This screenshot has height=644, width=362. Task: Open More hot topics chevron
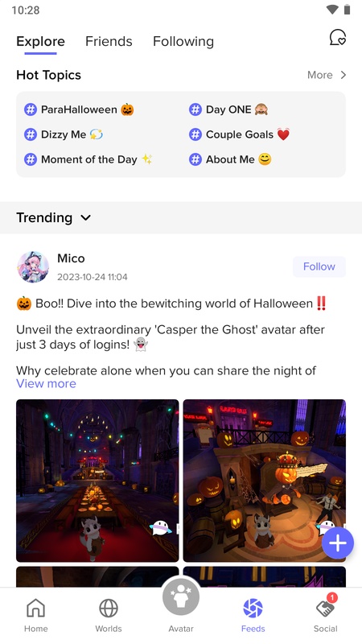[327, 75]
